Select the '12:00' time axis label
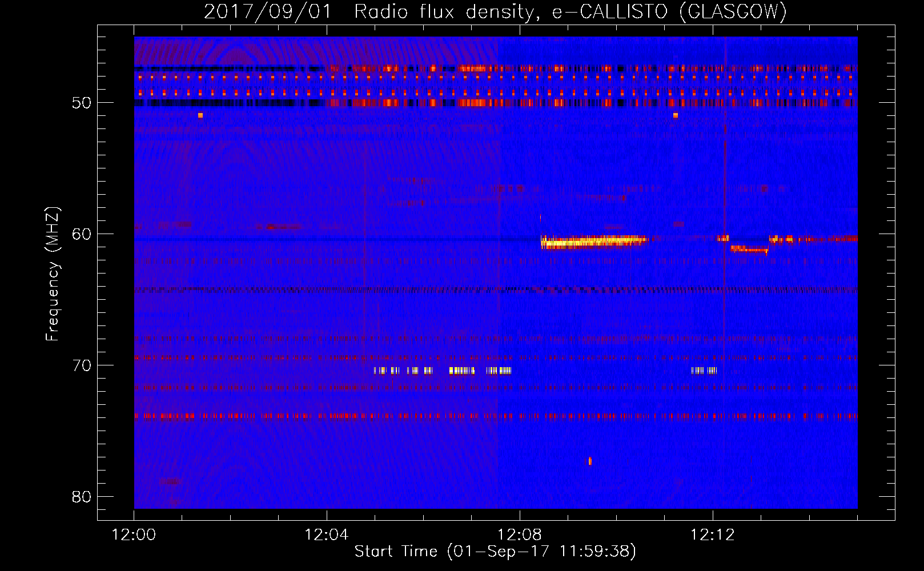This screenshot has width=924, height=571. click(134, 535)
